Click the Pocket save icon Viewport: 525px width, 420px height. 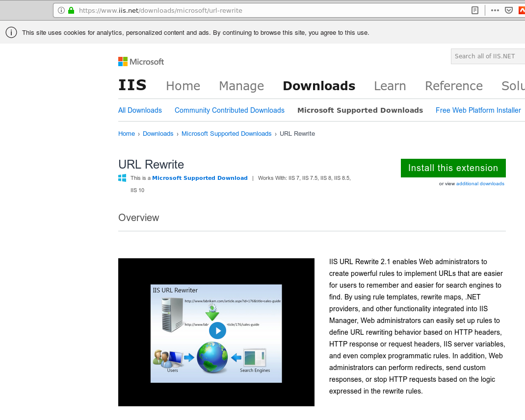pyautogui.click(x=509, y=10)
